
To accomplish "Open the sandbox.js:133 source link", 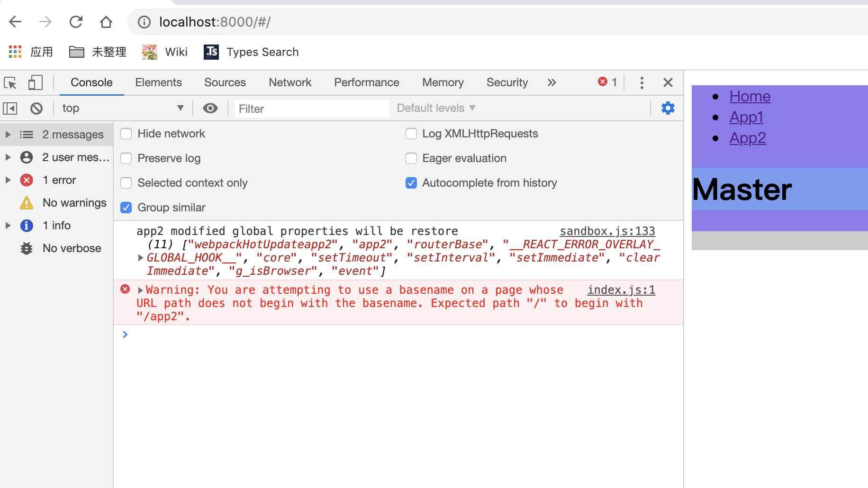I will 607,231.
